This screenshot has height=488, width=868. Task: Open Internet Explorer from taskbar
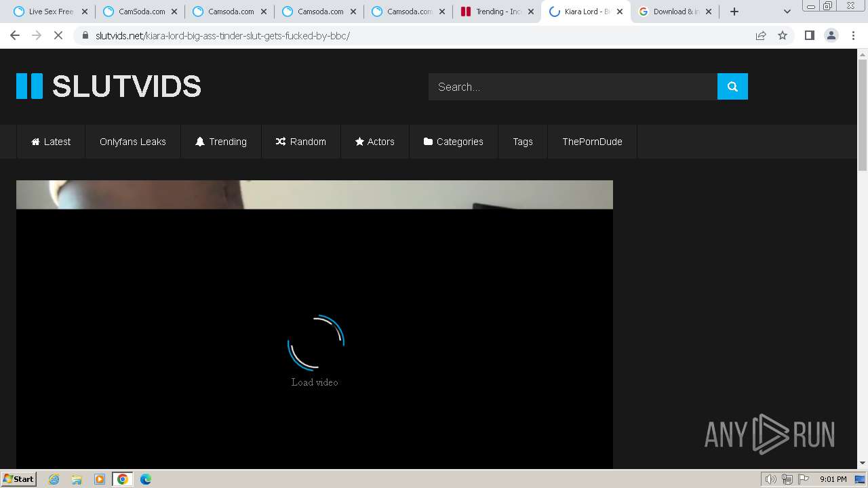54,479
